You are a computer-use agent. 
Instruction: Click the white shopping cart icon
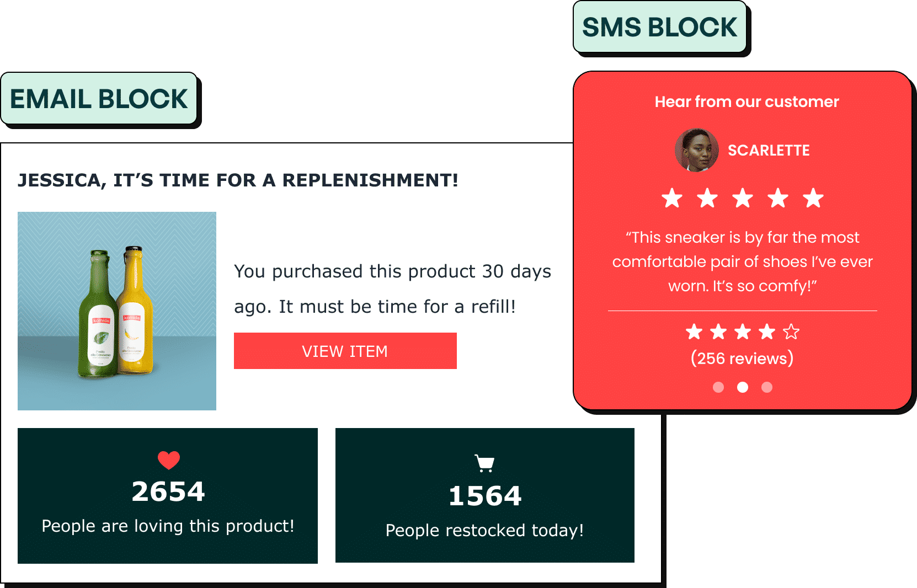tap(484, 463)
